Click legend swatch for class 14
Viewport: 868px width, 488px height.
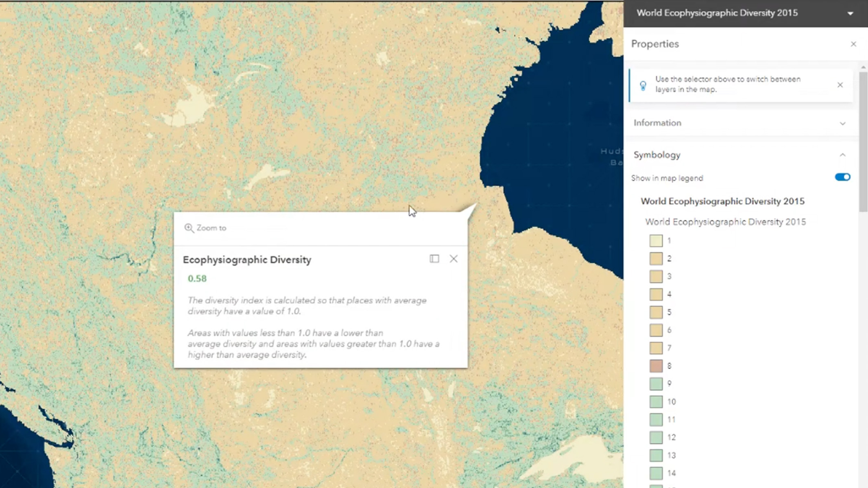[656, 473]
